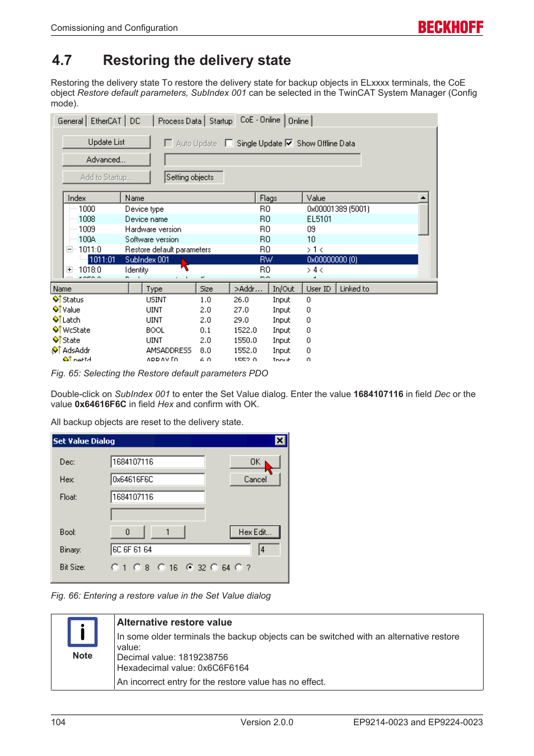Click the >Addr... column header

pos(249,289)
